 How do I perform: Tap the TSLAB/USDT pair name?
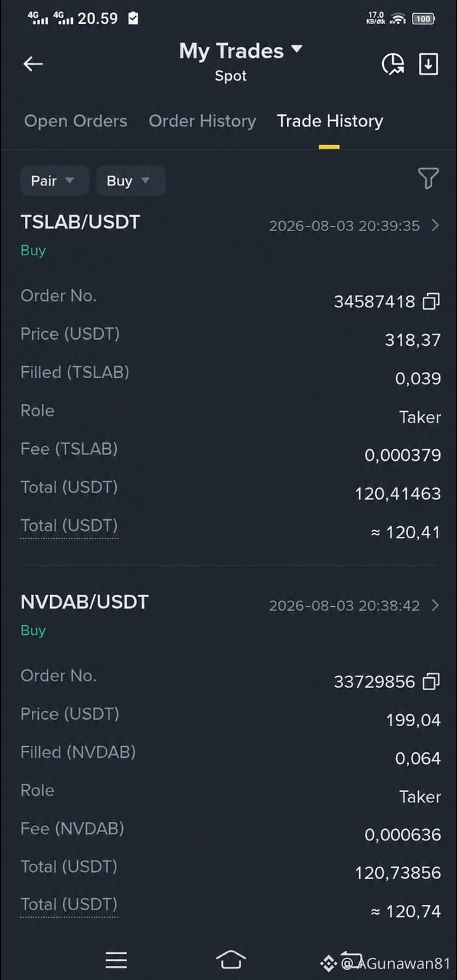[81, 222]
